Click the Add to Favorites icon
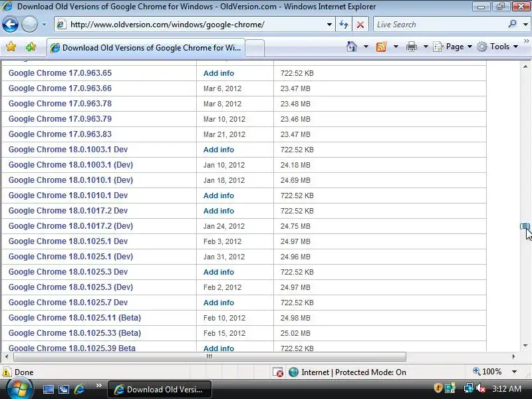Viewport: 532px width, 399px height. [x=31, y=47]
